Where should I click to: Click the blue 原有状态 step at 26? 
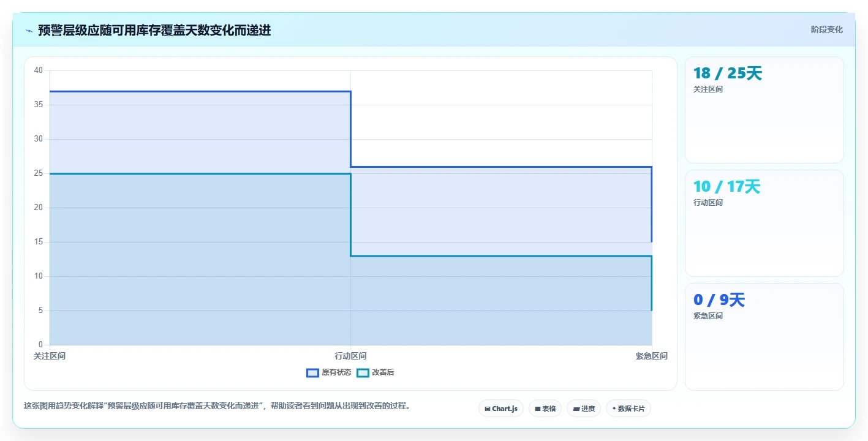[x=501, y=167]
